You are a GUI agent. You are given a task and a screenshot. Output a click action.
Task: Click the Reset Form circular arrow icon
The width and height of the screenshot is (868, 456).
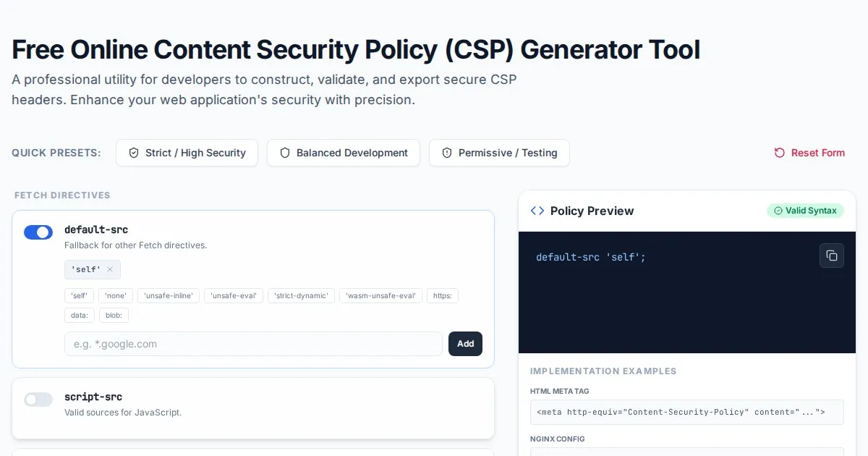tap(779, 153)
